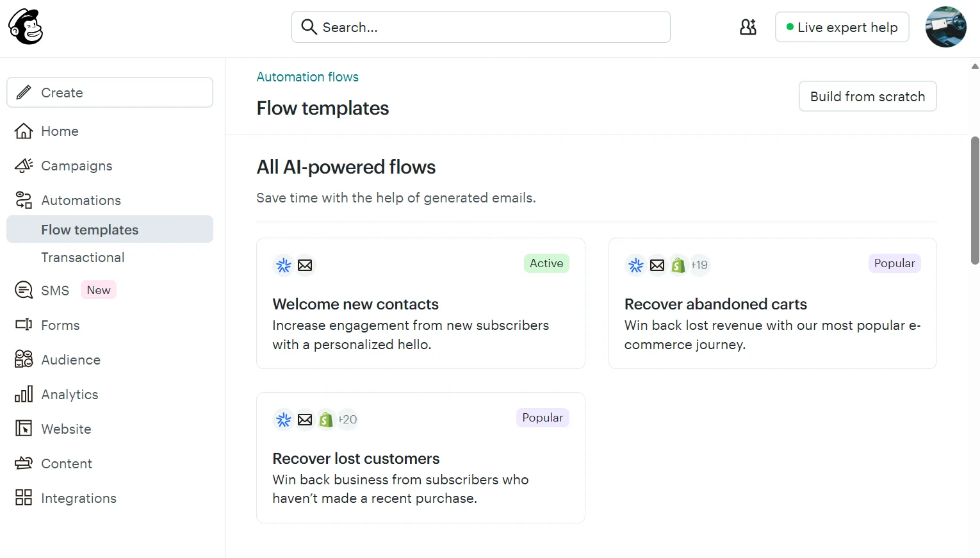
Task: Click Live expert help button
Action: tap(842, 27)
